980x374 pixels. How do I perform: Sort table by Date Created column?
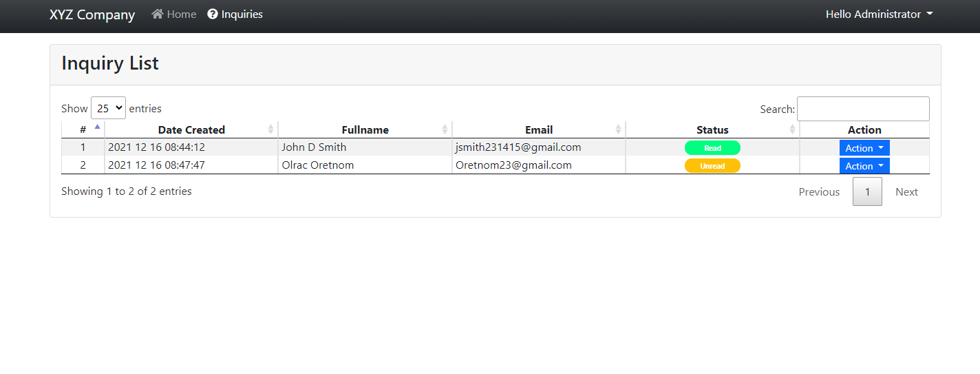[191, 129]
